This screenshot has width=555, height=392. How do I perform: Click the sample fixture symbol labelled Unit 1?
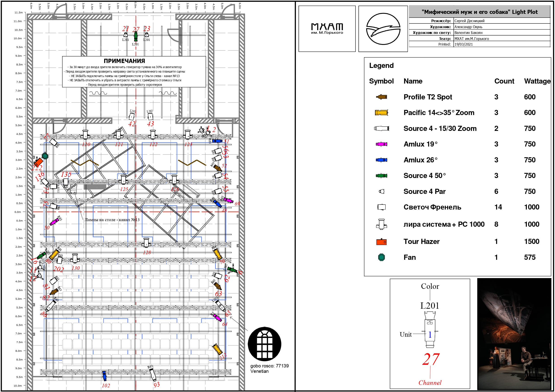click(430, 329)
